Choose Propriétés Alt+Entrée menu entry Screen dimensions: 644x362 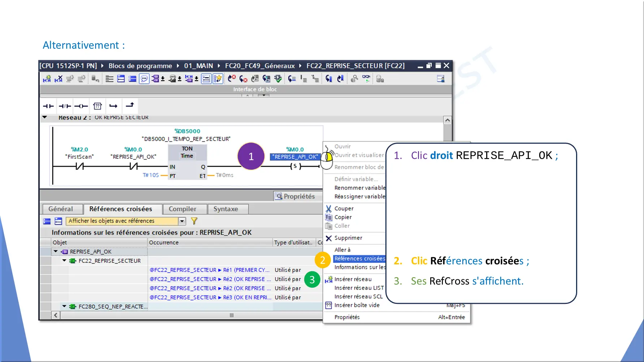(397, 317)
